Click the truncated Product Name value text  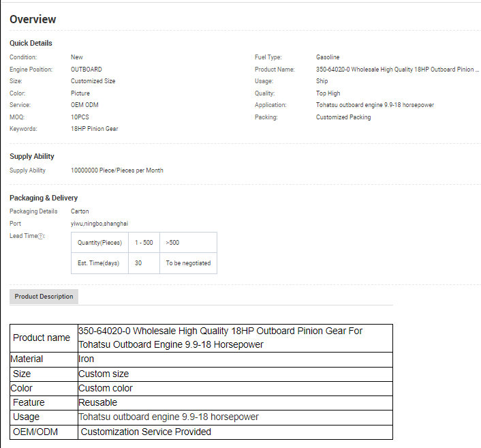pyautogui.click(x=397, y=70)
